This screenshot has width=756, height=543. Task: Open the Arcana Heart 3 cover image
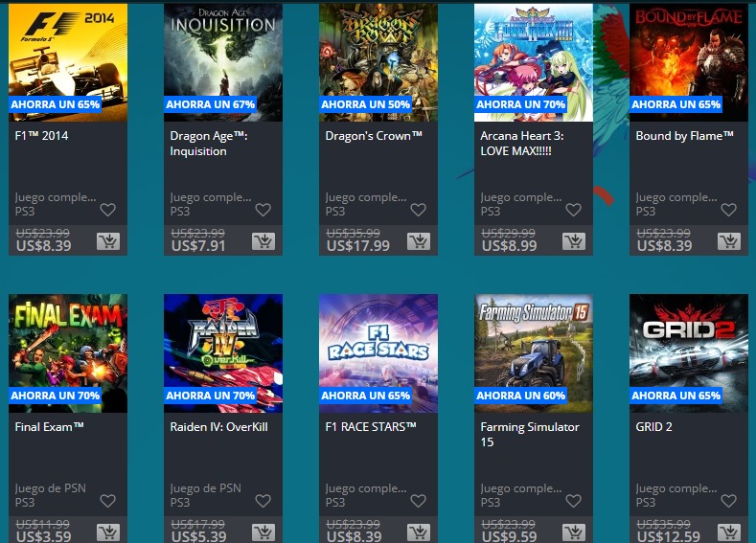tap(534, 62)
